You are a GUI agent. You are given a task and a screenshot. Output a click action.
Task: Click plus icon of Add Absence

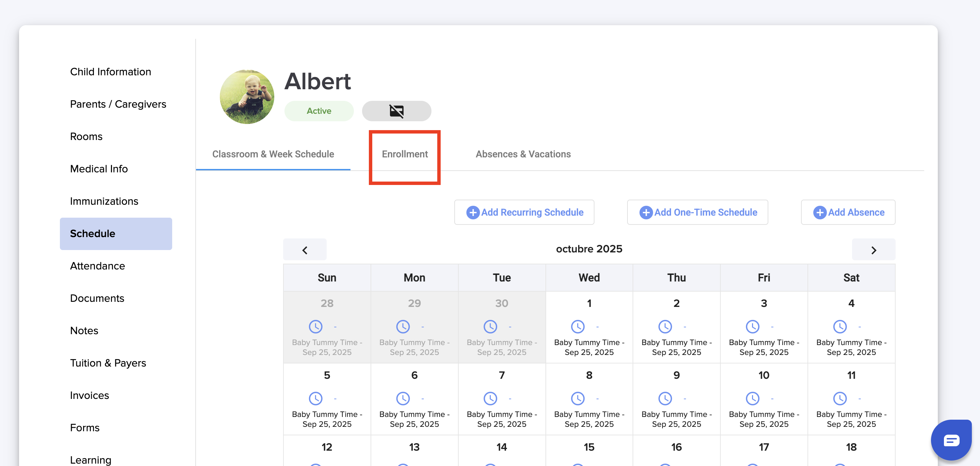tap(819, 213)
